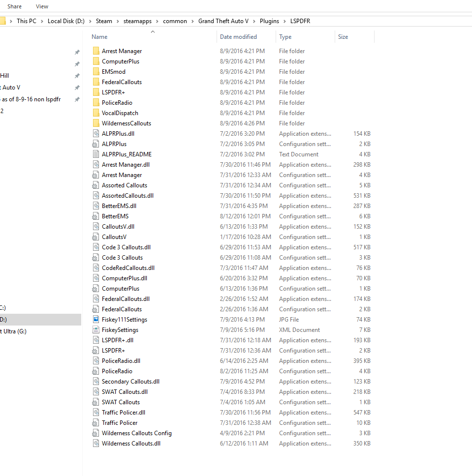Click the Assorted Callouts config icon

click(x=96, y=185)
